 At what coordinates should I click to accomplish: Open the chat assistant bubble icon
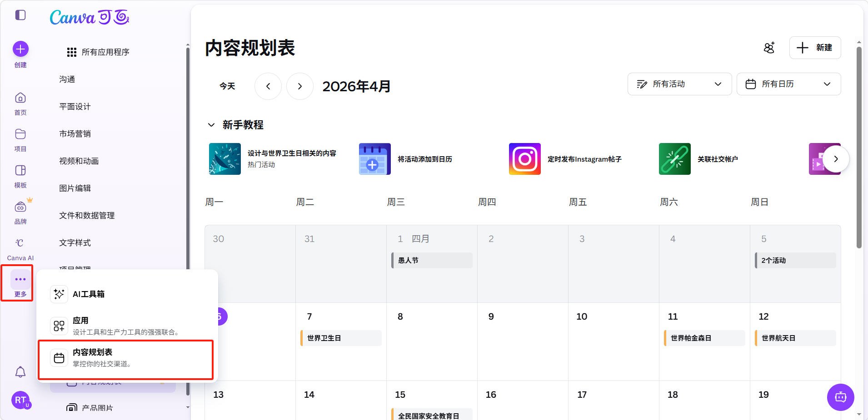840,397
